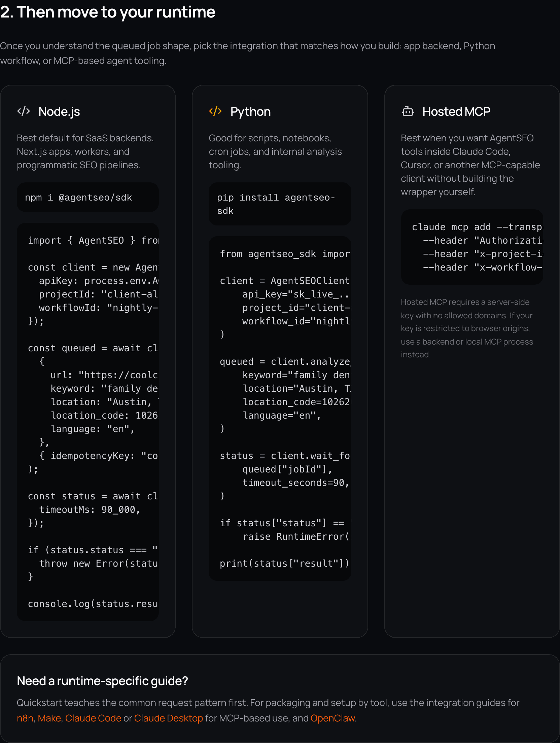
Task: Click the 'timeout_seconds=90,' code line
Action: point(296,483)
